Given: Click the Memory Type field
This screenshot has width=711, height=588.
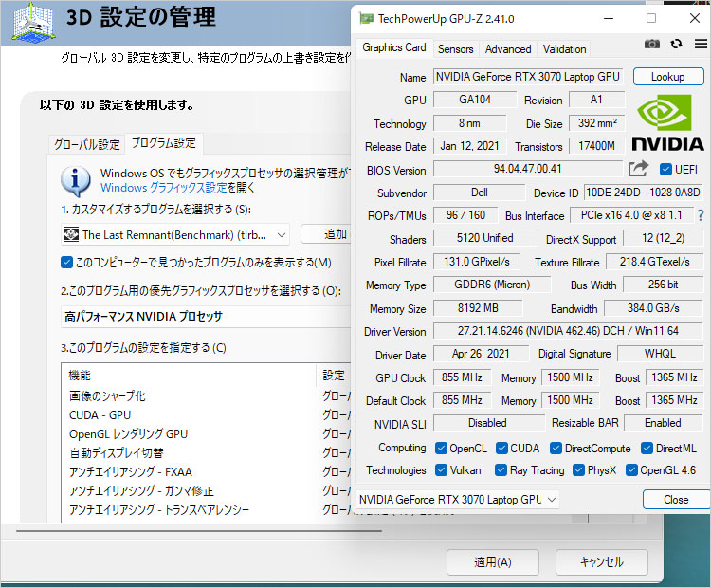Looking at the screenshot, I should (492, 285).
